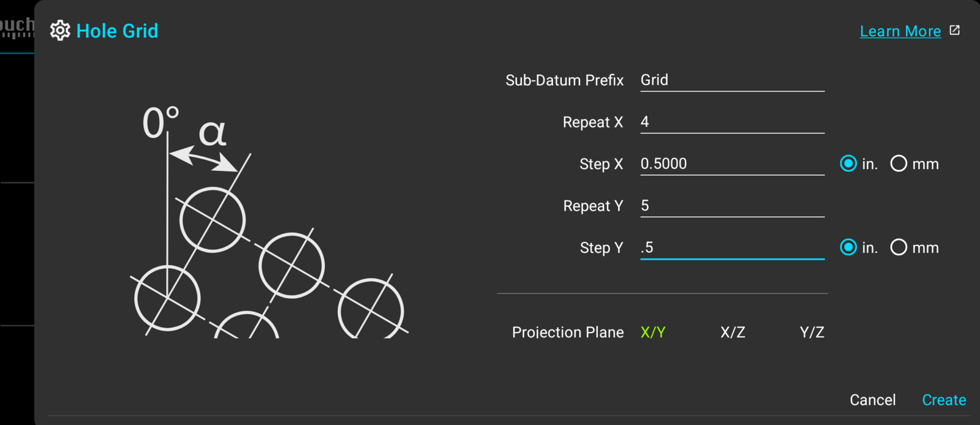
Task: Click the Step X value field
Action: pyautogui.click(x=733, y=164)
